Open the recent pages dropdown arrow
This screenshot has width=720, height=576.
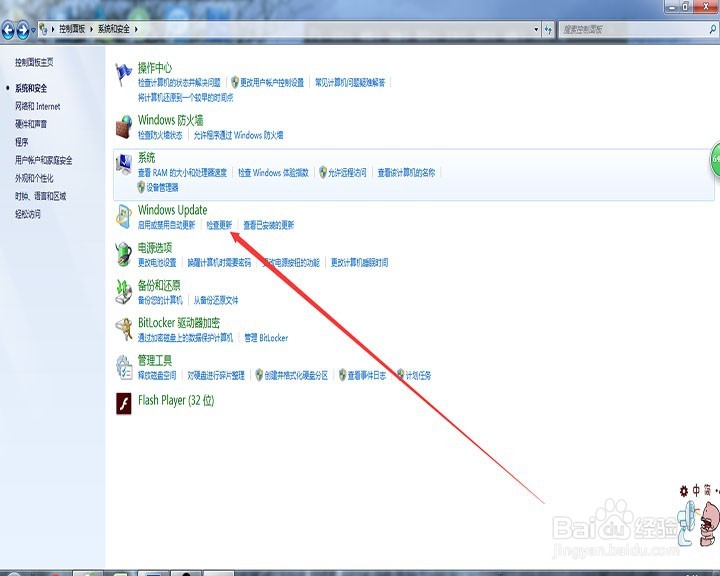[33, 31]
